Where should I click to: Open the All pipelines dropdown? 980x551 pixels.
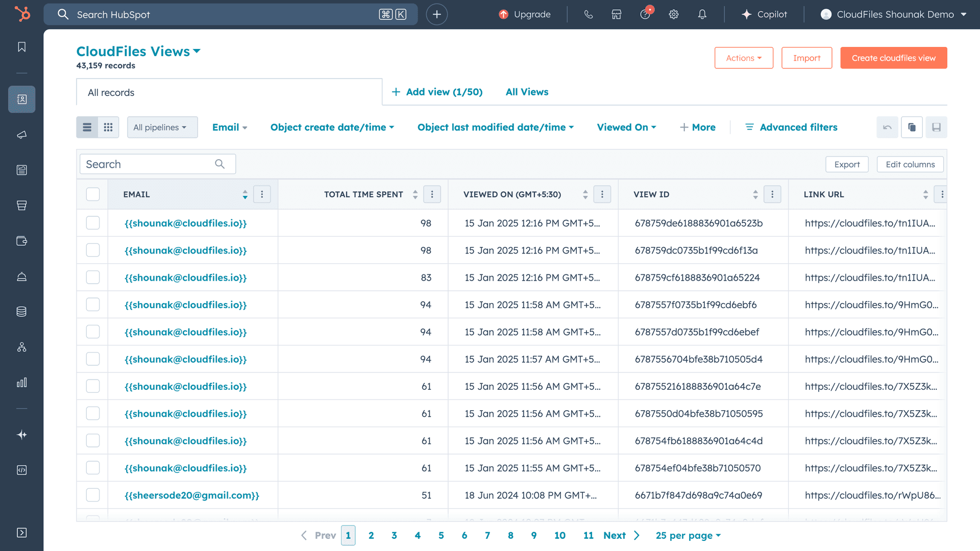click(162, 127)
